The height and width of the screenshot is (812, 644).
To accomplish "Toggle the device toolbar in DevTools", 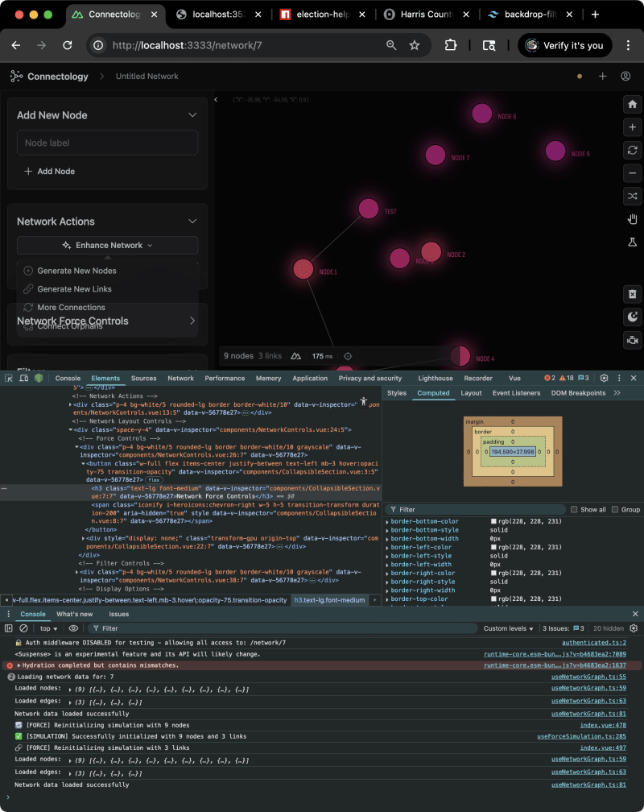I will pos(24,377).
